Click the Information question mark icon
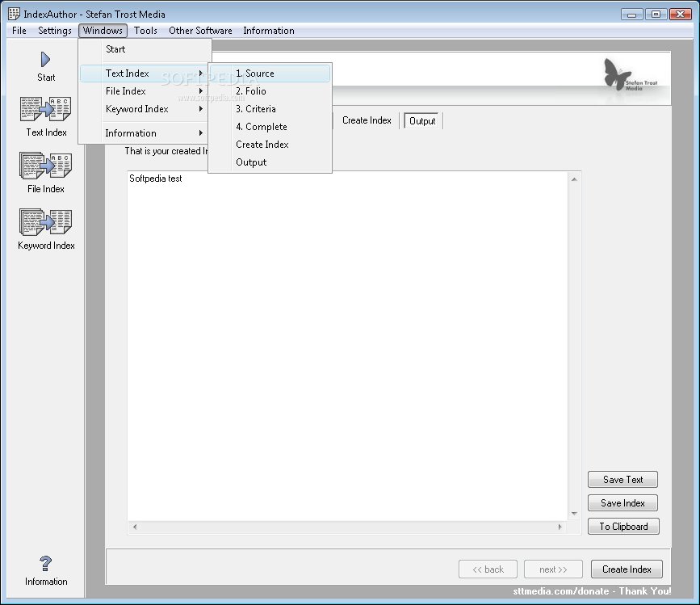Viewport: 700px width, 605px height. [45, 564]
